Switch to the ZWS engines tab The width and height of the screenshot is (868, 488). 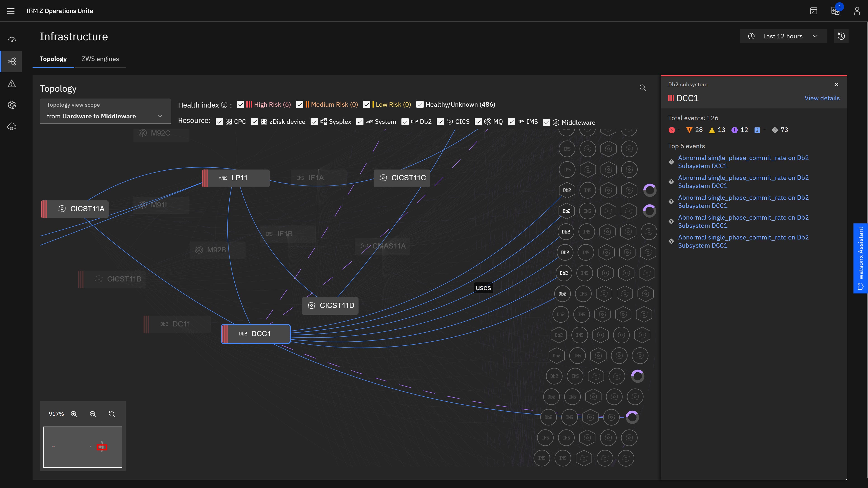point(100,59)
